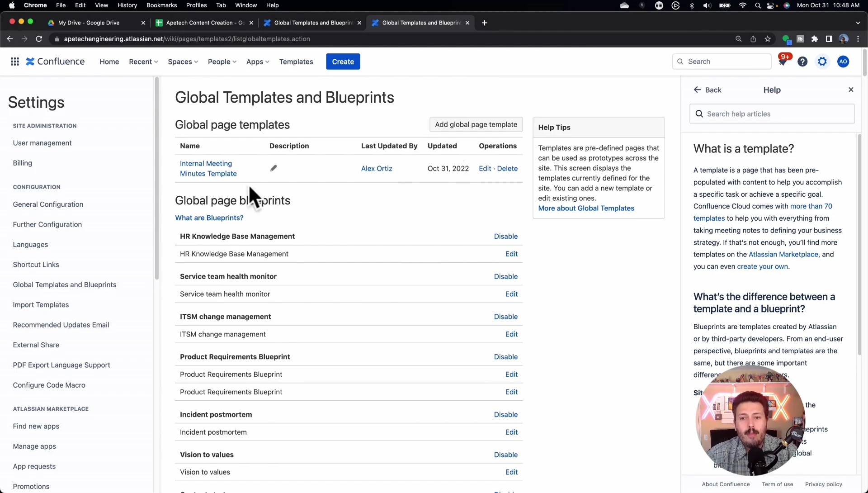This screenshot has height=493, width=868.
Task: Click the volume icon in menu bar
Action: click(x=707, y=5)
